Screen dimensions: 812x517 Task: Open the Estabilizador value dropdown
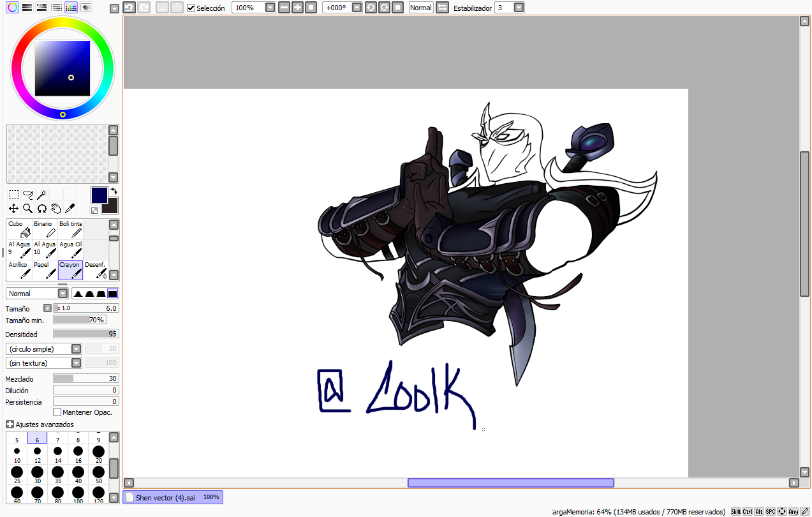[519, 8]
